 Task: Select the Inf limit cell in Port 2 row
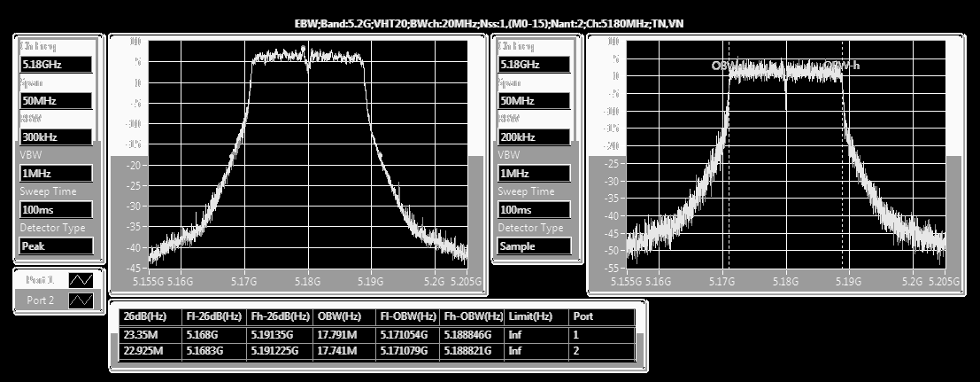click(536, 351)
